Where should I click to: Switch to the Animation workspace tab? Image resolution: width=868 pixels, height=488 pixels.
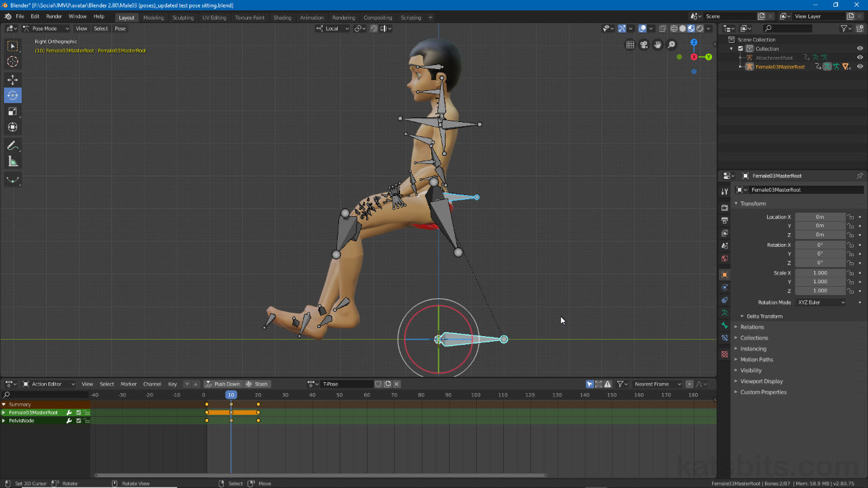311,18
